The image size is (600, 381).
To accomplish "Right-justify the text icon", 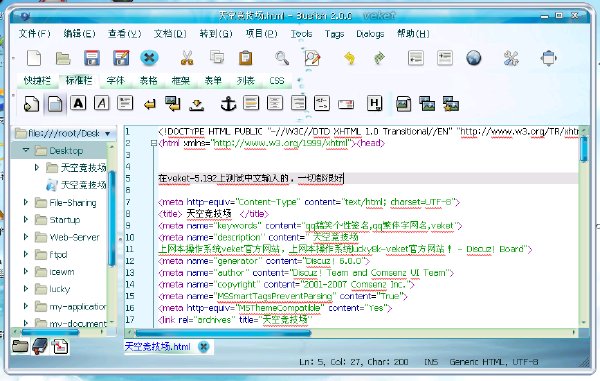I will click(x=298, y=103).
